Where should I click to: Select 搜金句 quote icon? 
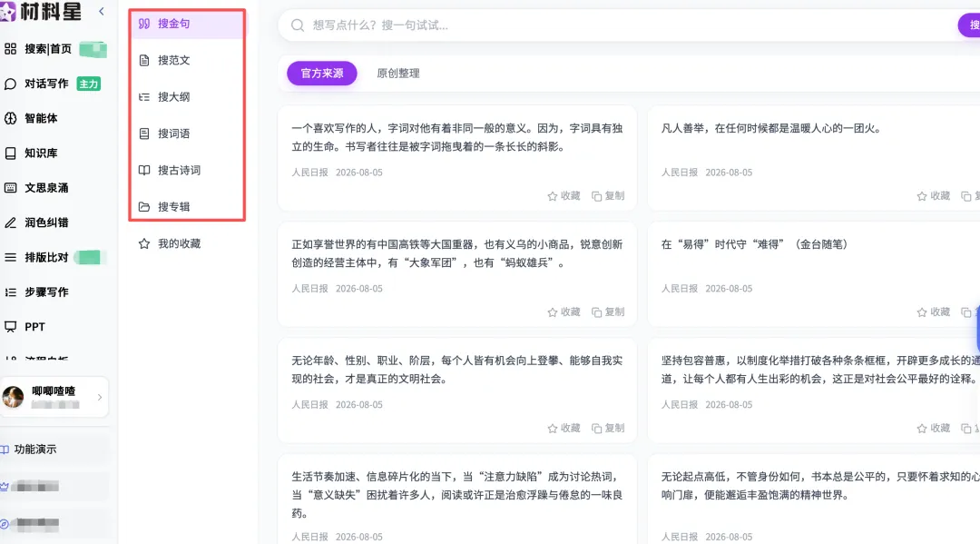pos(144,24)
